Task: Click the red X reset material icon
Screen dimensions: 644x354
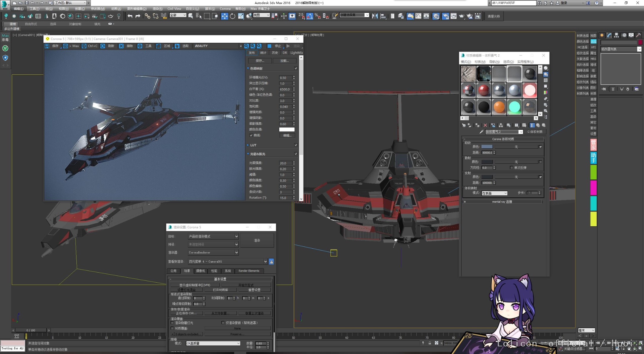Action: point(485,125)
